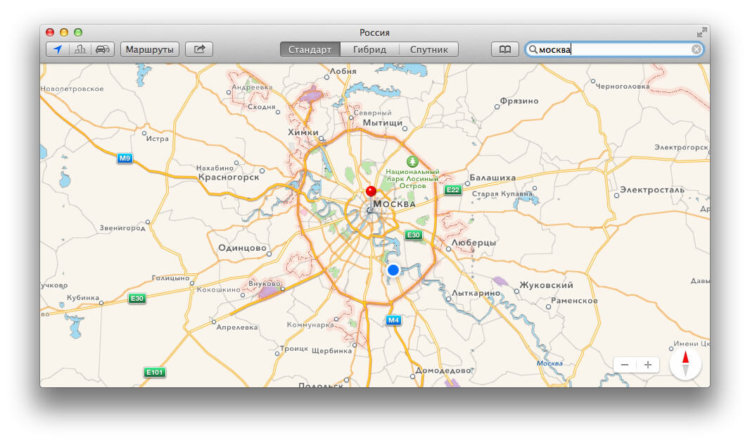
Task: Select the Щербинка label
Action: [x=331, y=351]
